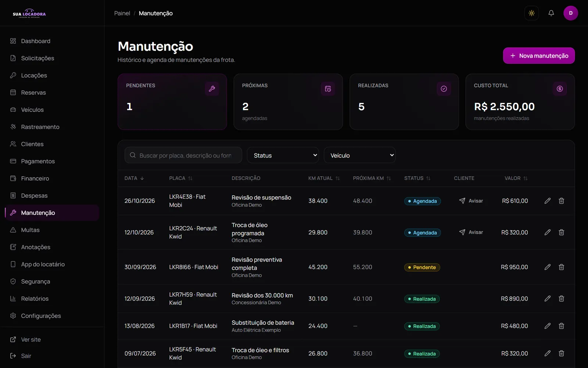
Task: Open the notifications bell
Action: 551,13
